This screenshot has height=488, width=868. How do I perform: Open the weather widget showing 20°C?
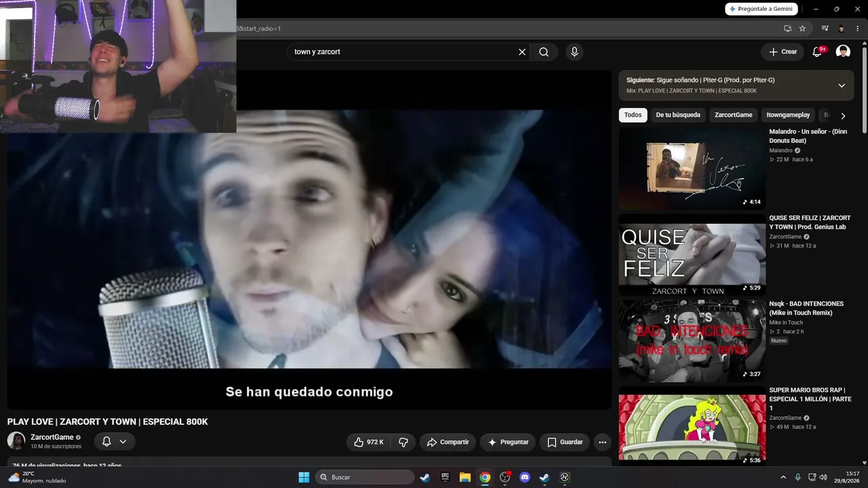click(x=37, y=477)
